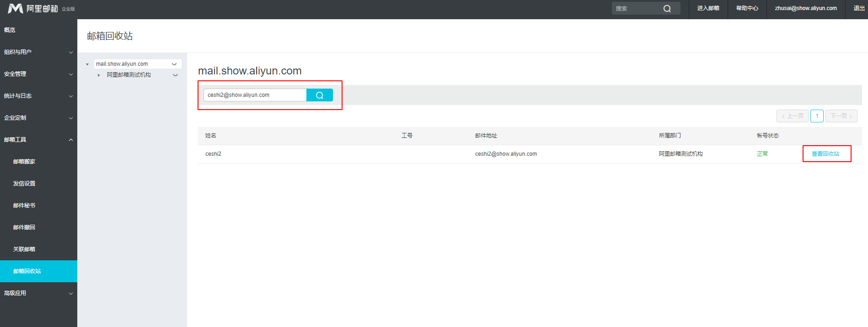868x327 pixels.
Task: Focus the ceshi2@show.aliyun.com search field
Action: point(255,95)
